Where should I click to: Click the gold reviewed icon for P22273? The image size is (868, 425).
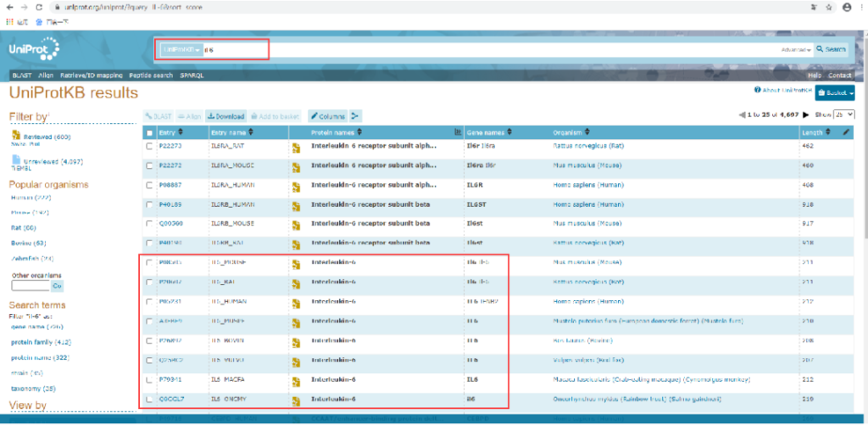point(297,147)
